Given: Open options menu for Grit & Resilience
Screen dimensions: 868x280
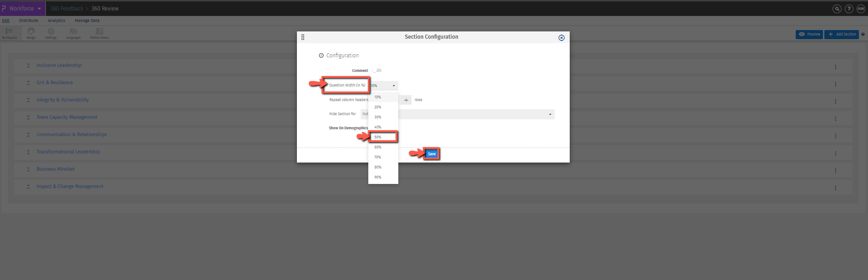Looking at the screenshot, I should [x=835, y=84].
